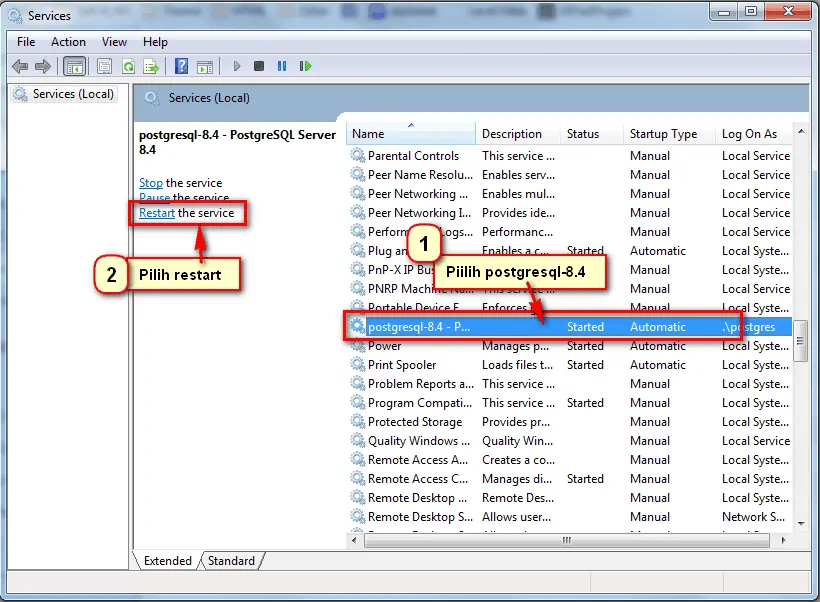
Task: Click the Back arrow toolbar icon
Action: pos(20,66)
